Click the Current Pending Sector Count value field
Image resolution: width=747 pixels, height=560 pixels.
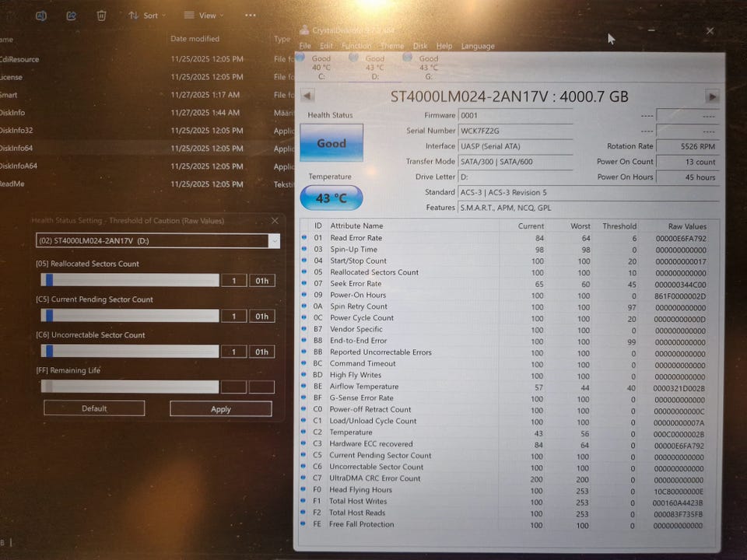(234, 317)
